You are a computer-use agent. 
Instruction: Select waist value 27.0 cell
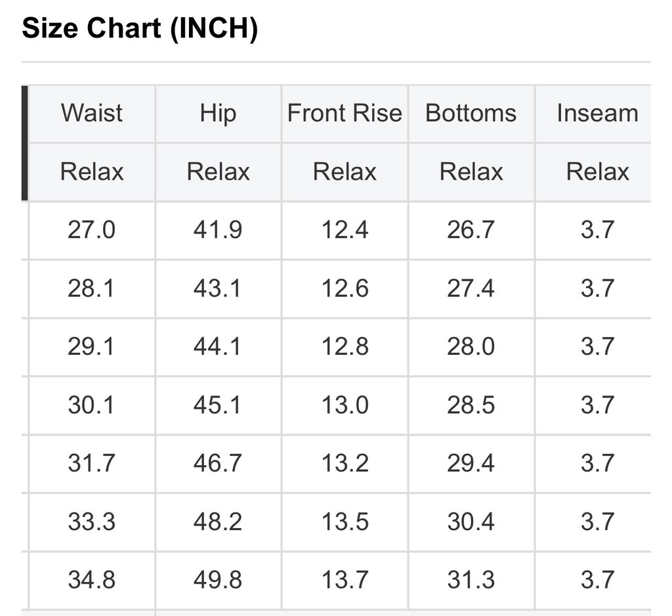(x=92, y=230)
